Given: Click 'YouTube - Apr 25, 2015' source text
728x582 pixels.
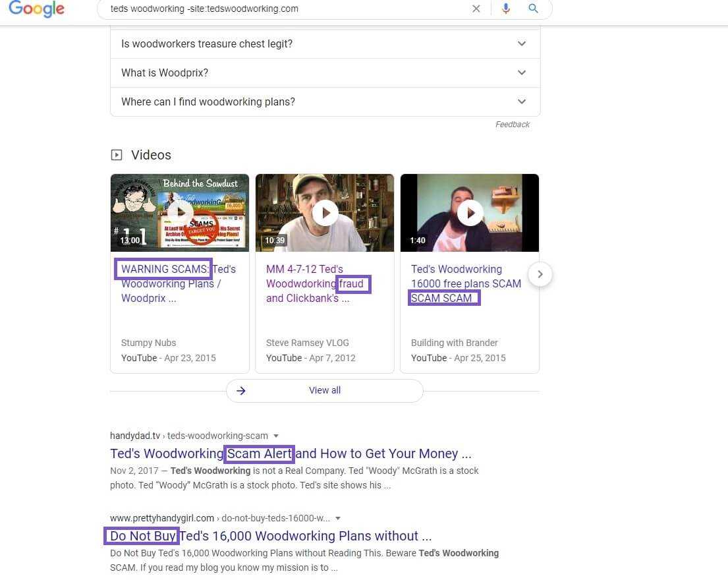Looking at the screenshot, I should (x=459, y=358).
